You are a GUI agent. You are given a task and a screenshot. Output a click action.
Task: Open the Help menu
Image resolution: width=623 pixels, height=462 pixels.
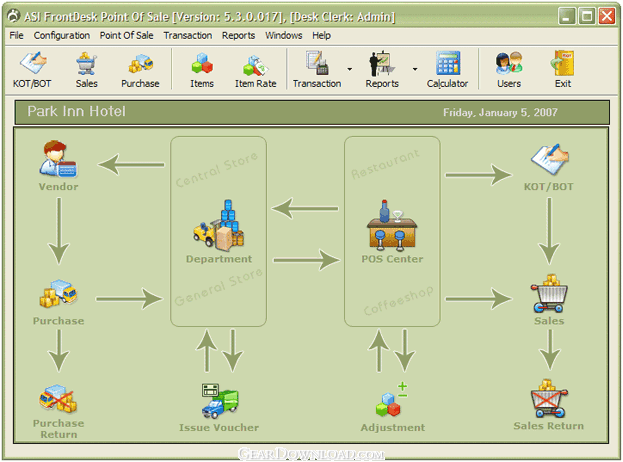pyautogui.click(x=321, y=35)
